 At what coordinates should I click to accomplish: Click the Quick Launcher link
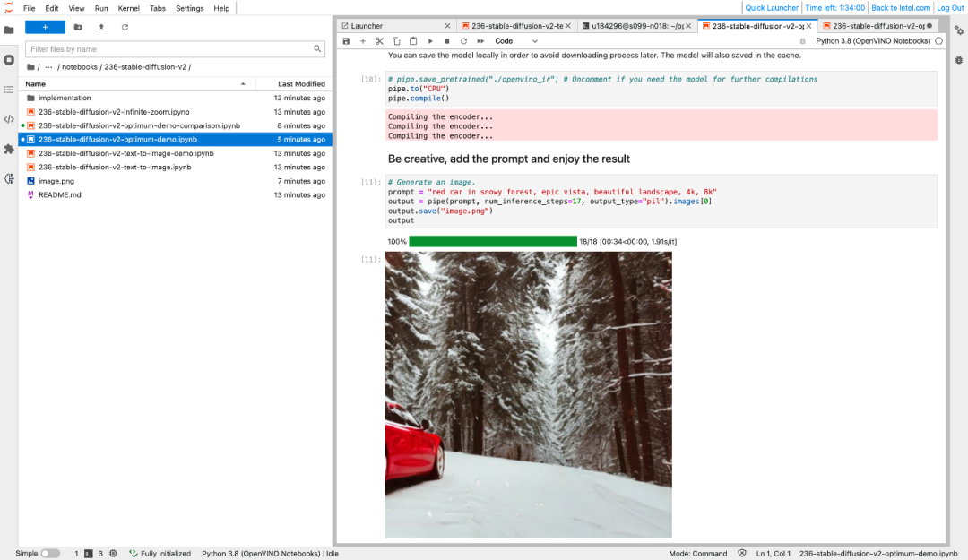point(772,8)
